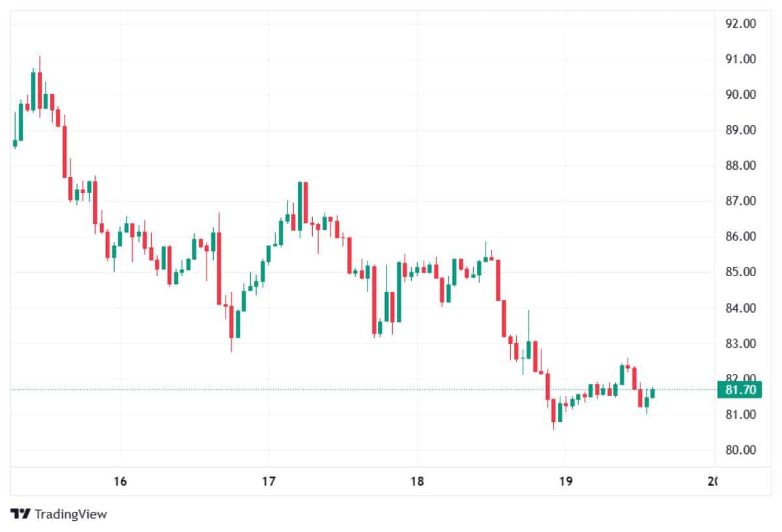Viewport: 782px width, 532px height.
Task: Select date 16 on time axis
Action: click(x=119, y=482)
